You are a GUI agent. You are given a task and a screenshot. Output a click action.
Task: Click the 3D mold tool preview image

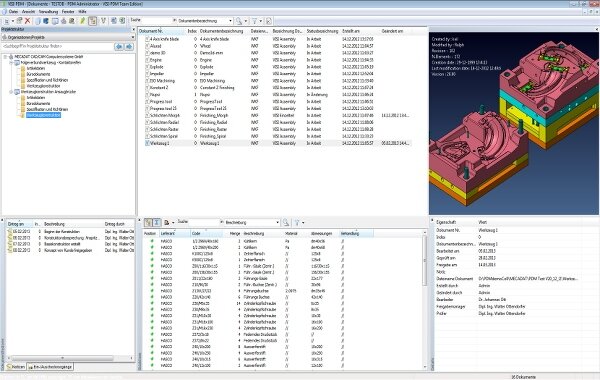514,122
